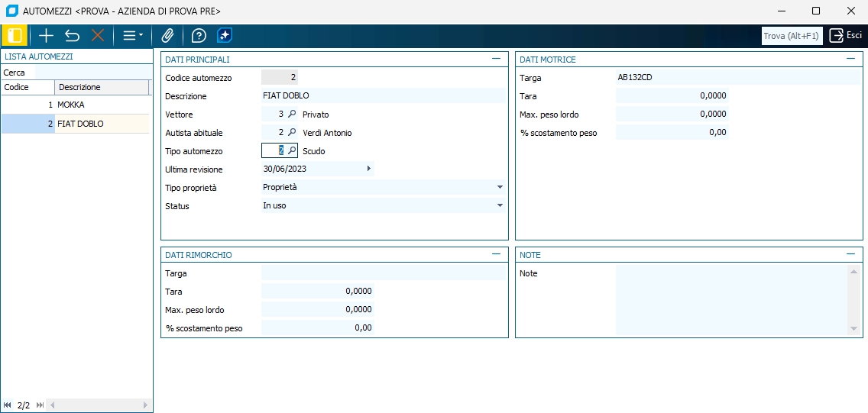Collapse the DATI PRINCIPALI panel
The height and width of the screenshot is (413, 868).
(x=496, y=59)
